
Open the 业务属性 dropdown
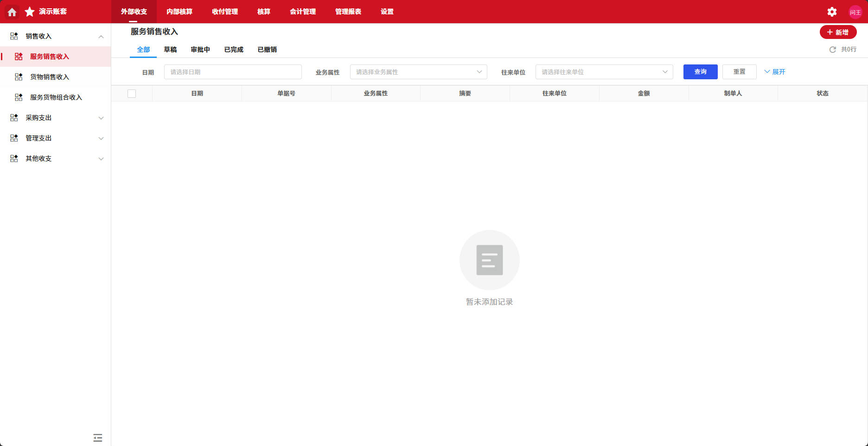(x=418, y=72)
